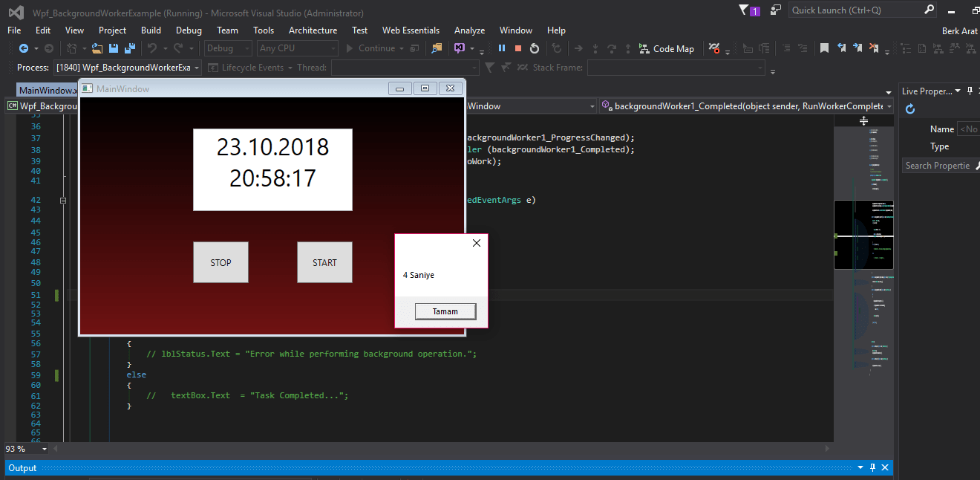
Task: Open Code Map from the toolbar
Action: click(667, 48)
